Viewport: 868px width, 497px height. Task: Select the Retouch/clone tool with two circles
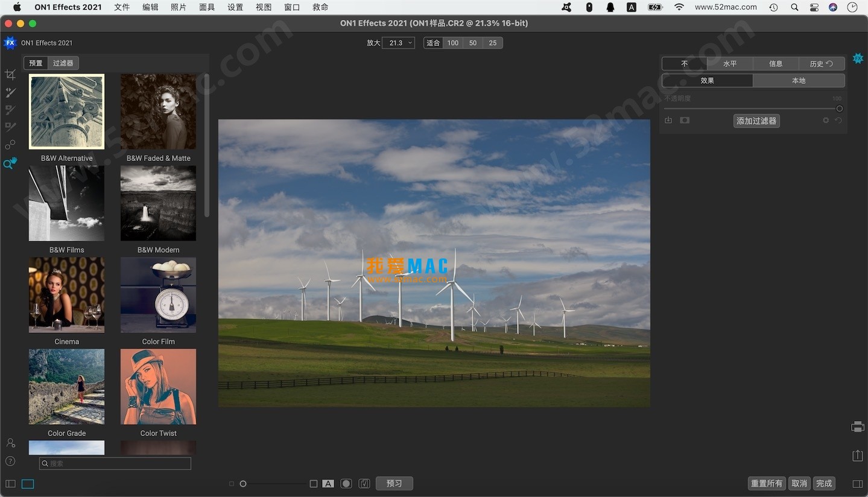10,145
